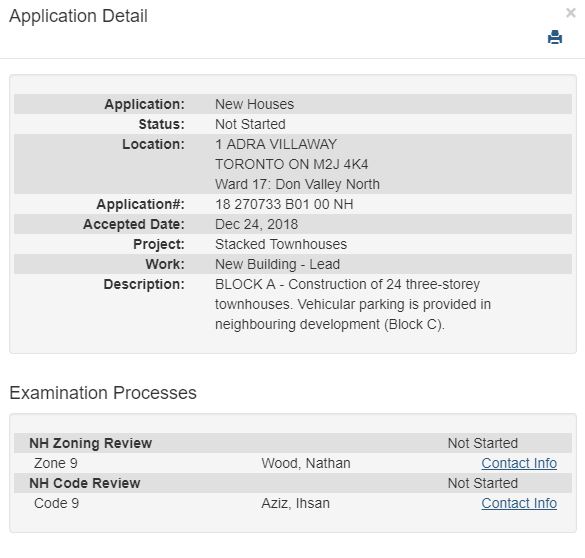The image size is (585, 558).
Task: Click the Accepted Date value Dec 24, 2018
Action: coord(257,224)
